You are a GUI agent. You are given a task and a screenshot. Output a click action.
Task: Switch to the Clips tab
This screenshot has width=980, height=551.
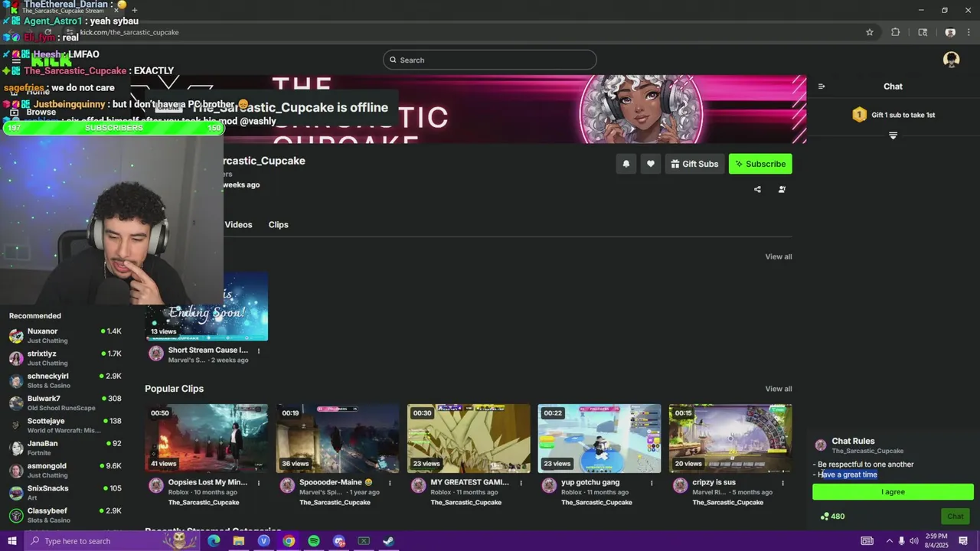[278, 224]
